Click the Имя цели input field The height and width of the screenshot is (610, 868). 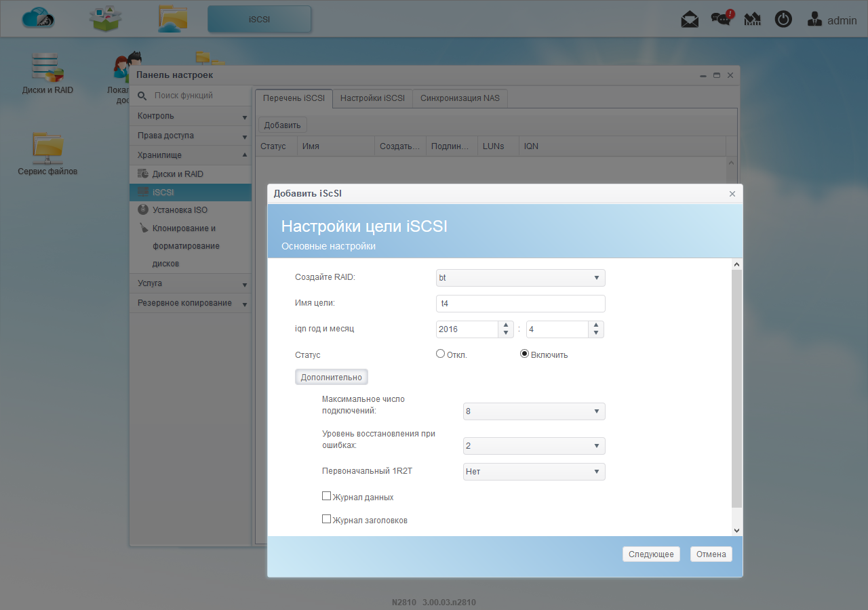click(521, 304)
